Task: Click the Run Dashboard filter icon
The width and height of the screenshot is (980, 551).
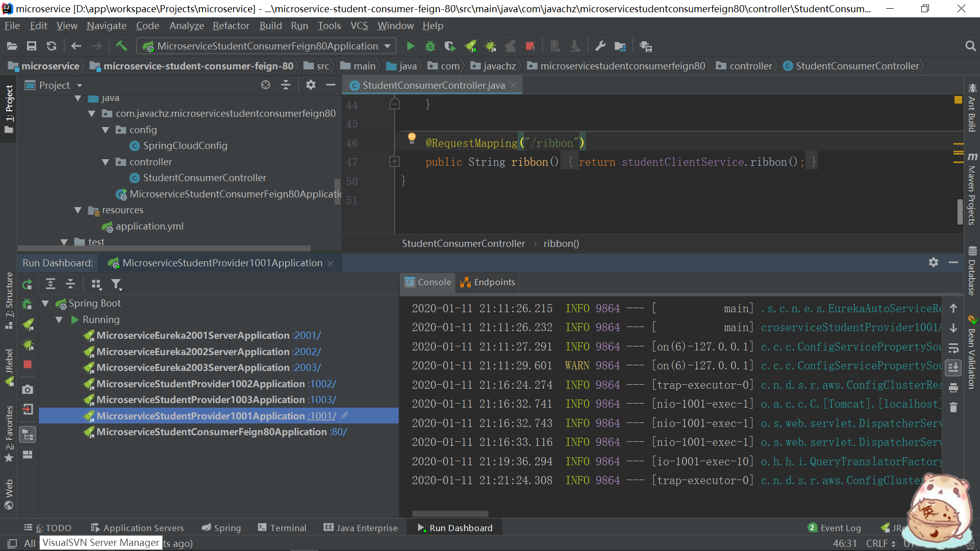Action: (116, 284)
